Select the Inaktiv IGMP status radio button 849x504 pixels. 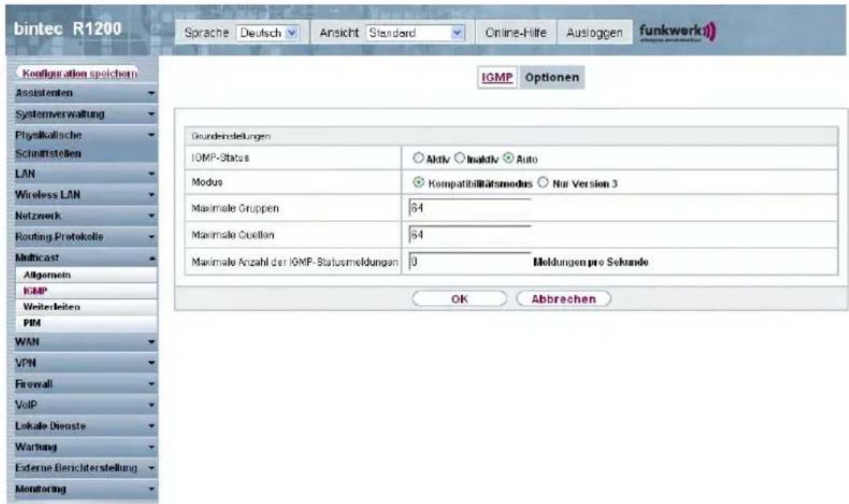coord(459,158)
